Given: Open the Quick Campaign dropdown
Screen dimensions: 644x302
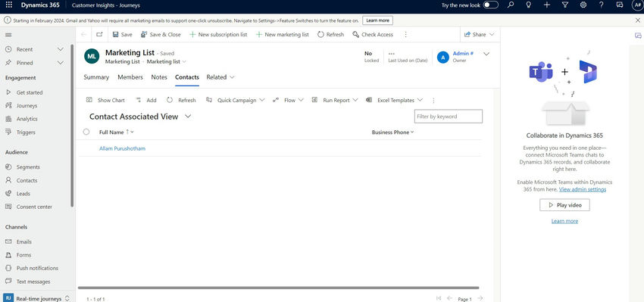Looking at the screenshot, I should click(x=236, y=100).
